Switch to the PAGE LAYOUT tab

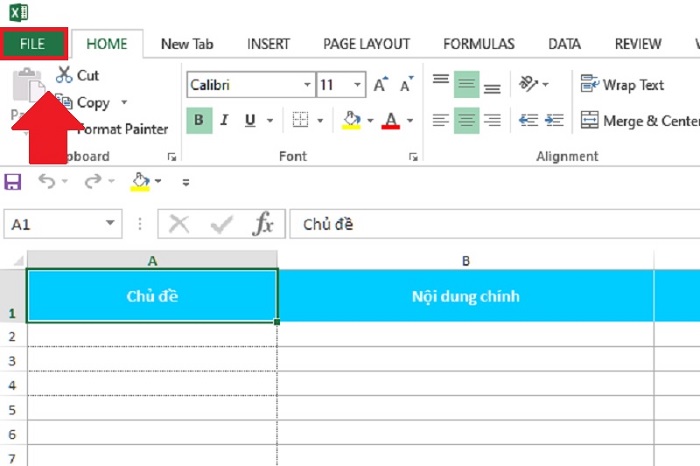(366, 44)
